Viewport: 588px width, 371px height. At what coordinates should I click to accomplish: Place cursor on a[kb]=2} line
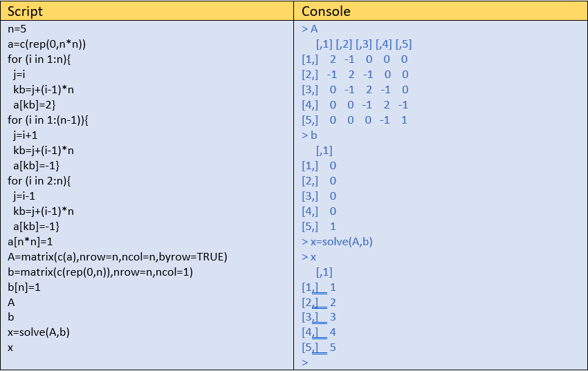[35, 105]
